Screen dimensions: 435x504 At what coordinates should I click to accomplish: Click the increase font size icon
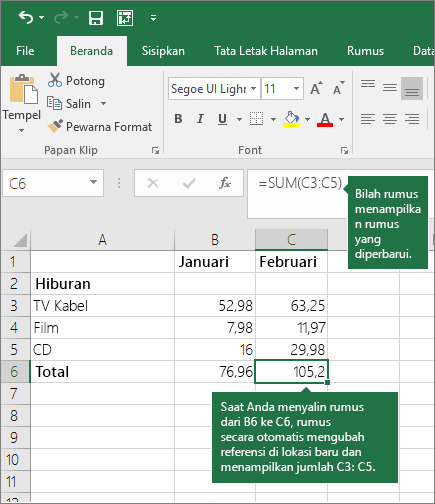(316, 88)
